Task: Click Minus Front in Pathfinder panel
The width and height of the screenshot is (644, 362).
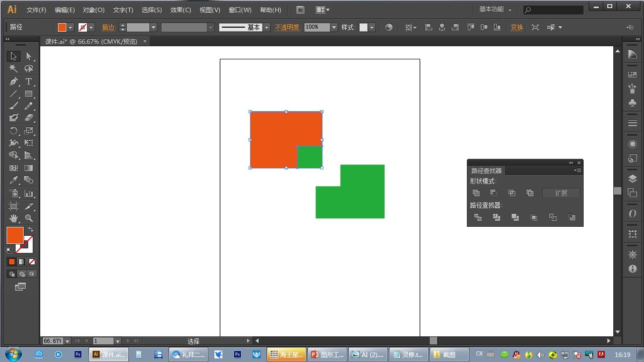Action: (494, 193)
